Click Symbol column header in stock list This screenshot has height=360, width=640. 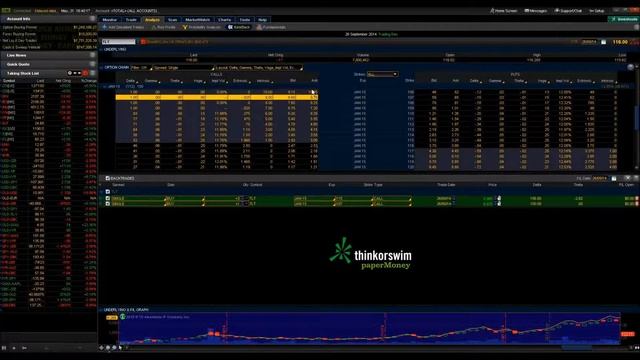tap(9, 80)
